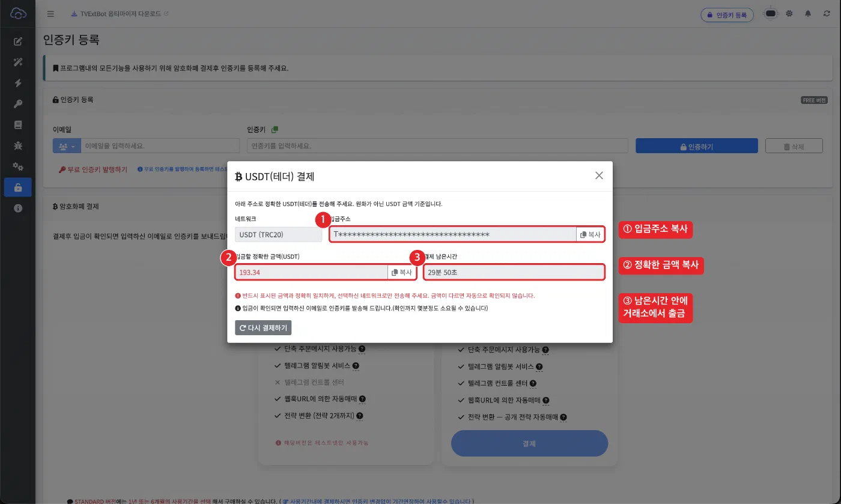Screen dimensions: 841x504
Task: Open the magic wand sidebar tool
Action: click(x=18, y=62)
